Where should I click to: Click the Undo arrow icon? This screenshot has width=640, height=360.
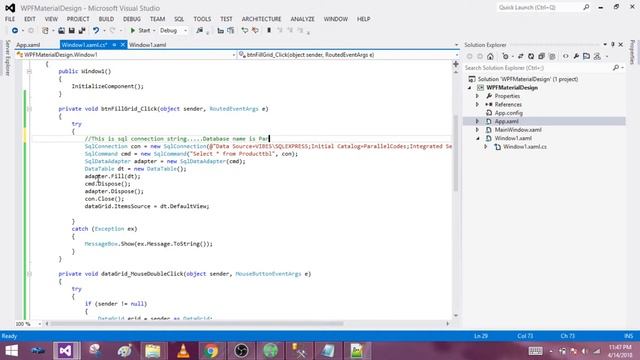(96, 31)
